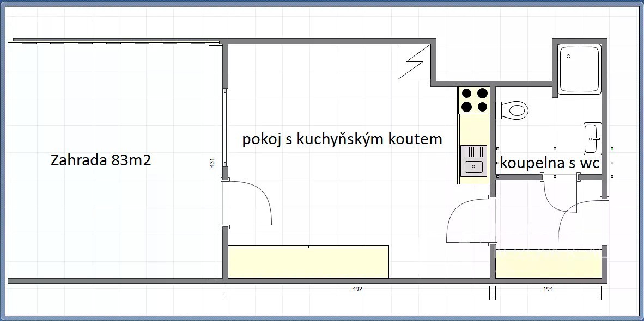Click the kitchen sink symbol
This screenshot has height=321, width=644.
point(473,160)
